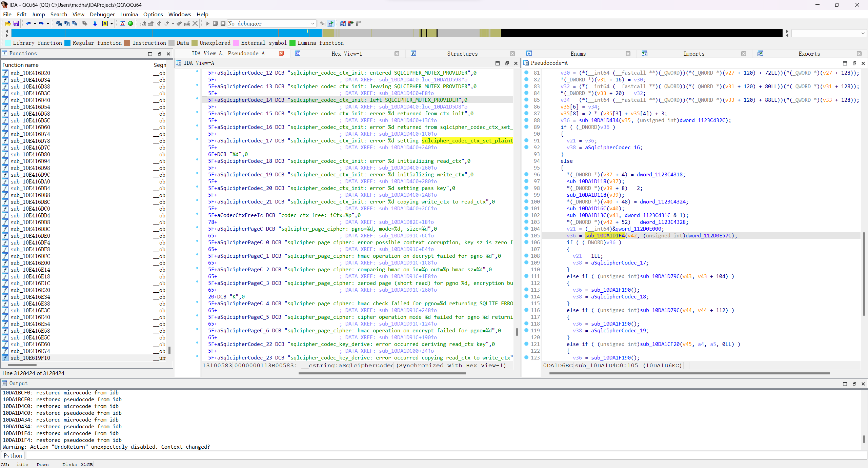Select the Create Code toolbar icon
Viewport: 868px width, 468px height.
click(143, 23)
